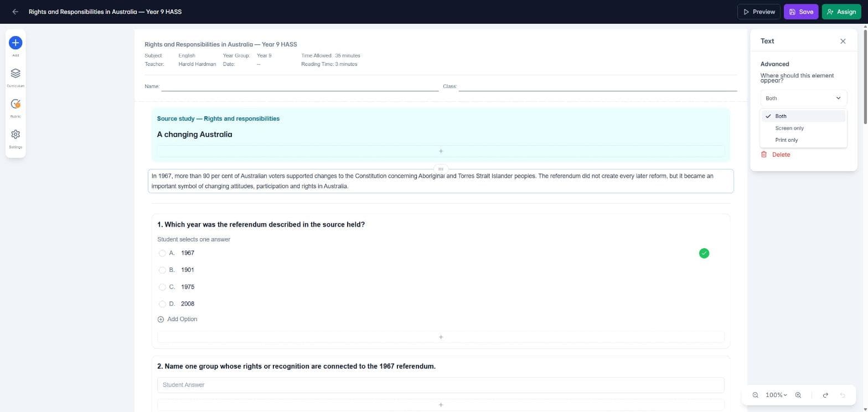Open the Both appearance dropdown

[x=803, y=98]
